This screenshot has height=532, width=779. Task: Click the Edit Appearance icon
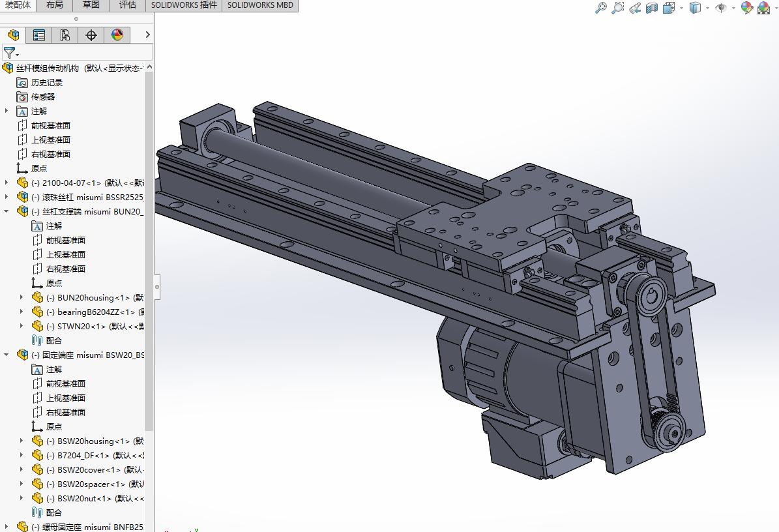pyautogui.click(x=746, y=8)
